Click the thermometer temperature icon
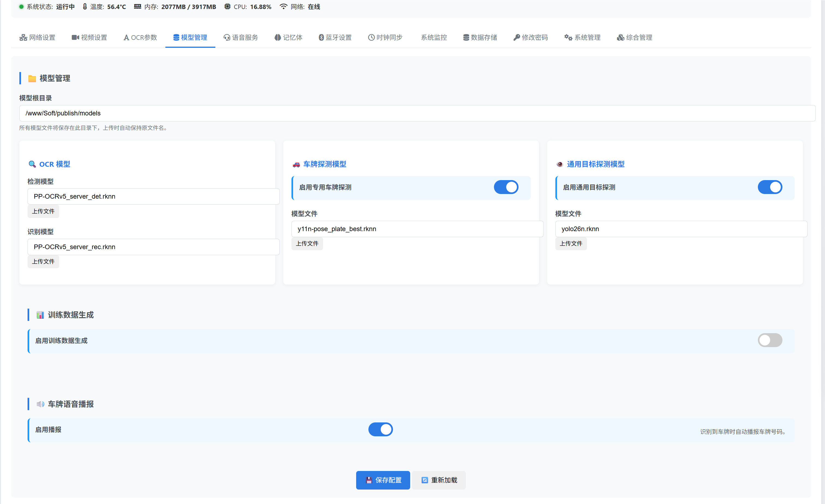 [85, 7]
